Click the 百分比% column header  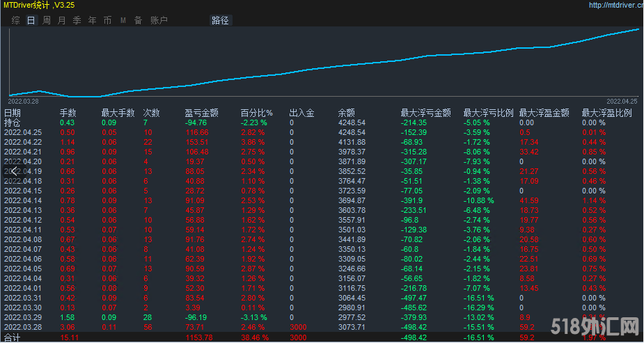257,113
